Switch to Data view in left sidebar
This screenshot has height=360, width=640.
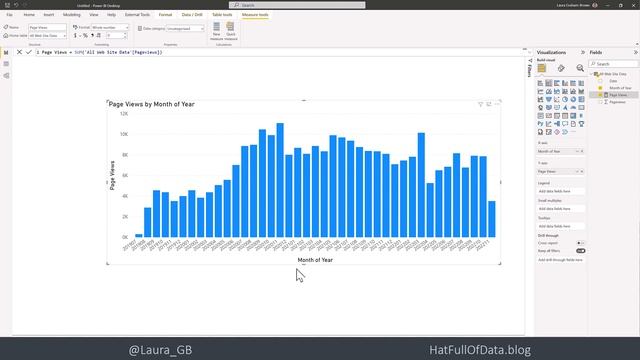[6, 64]
